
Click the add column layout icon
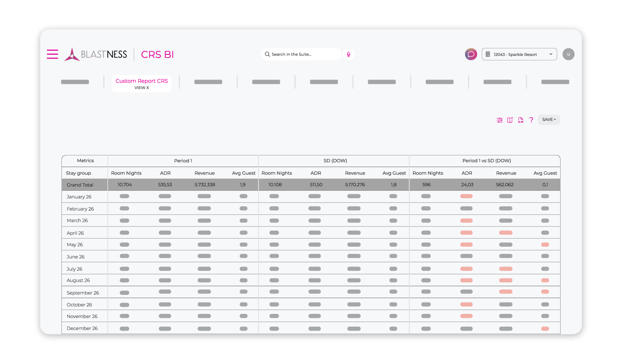click(510, 120)
